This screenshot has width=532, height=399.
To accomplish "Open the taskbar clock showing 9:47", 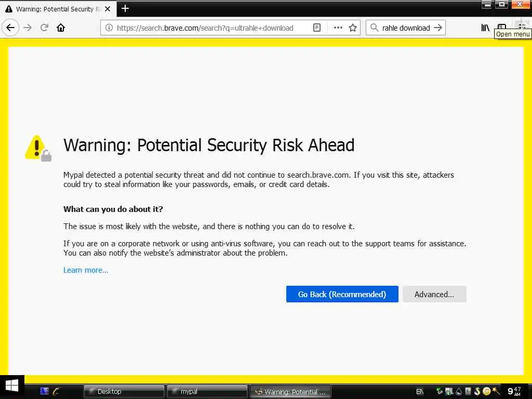I will 514,391.
